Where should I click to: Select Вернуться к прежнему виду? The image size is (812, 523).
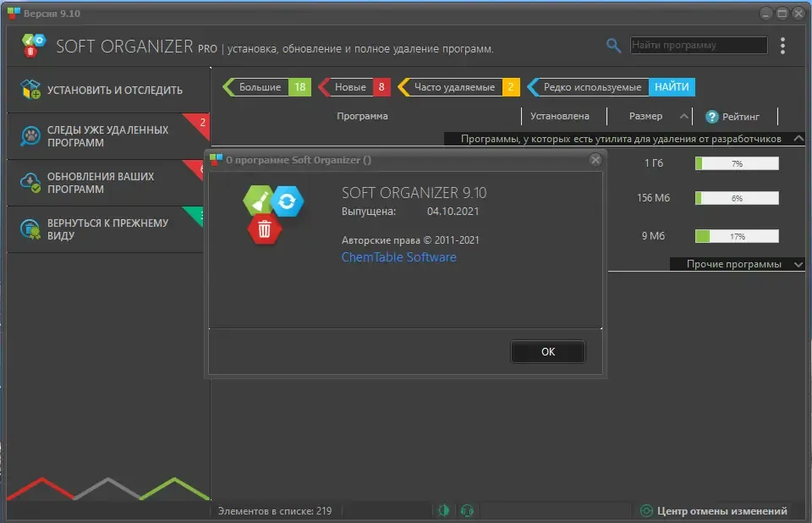point(107,229)
